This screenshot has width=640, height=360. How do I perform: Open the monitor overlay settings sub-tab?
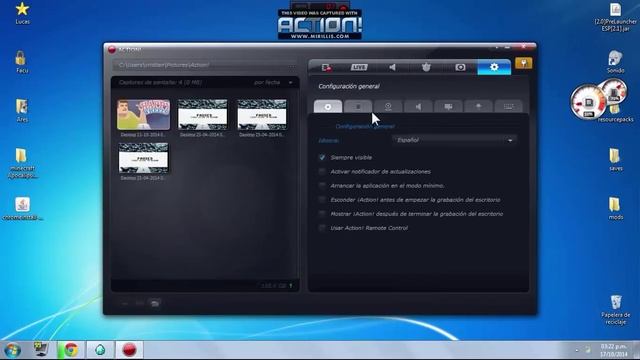(448, 107)
